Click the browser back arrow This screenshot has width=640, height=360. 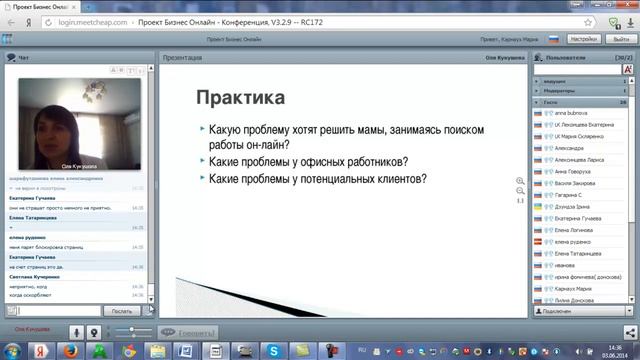click(x=11, y=22)
